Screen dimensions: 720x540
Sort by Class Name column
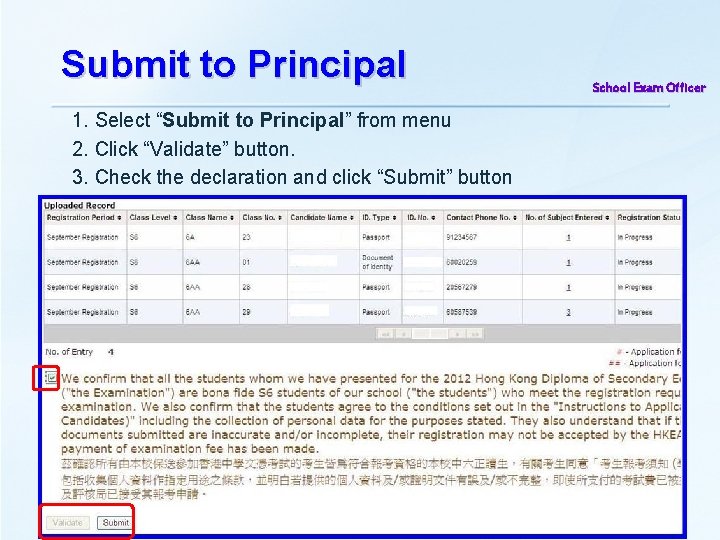210,217
